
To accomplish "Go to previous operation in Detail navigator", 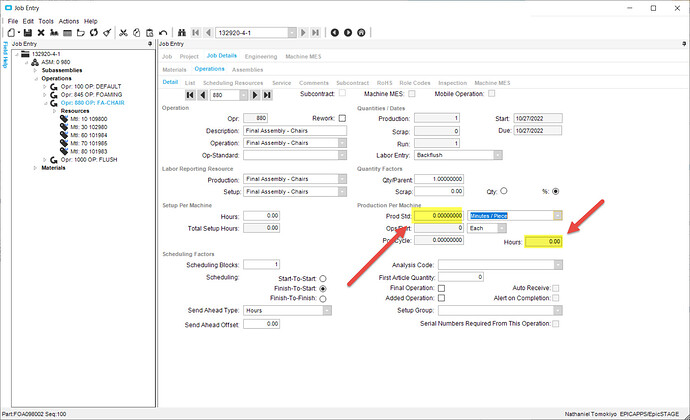I will click(x=202, y=95).
